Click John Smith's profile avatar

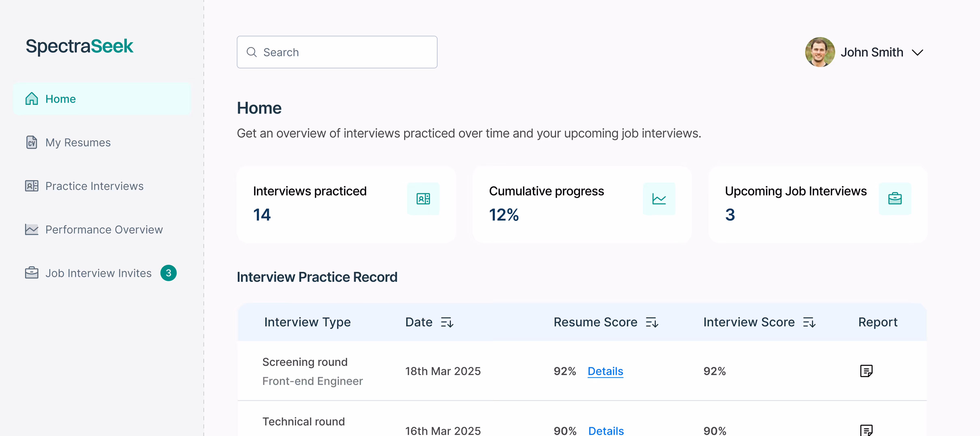coord(820,52)
